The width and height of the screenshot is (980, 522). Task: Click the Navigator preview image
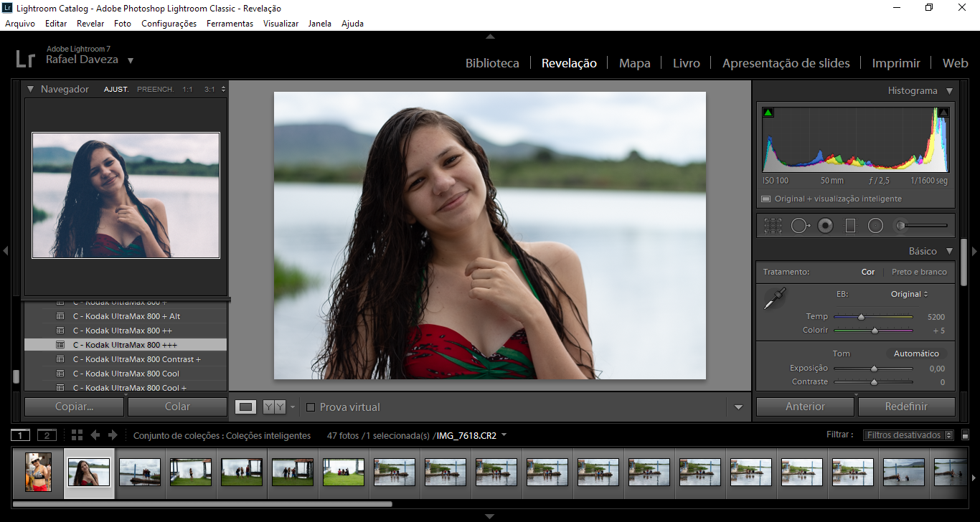[126, 195]
